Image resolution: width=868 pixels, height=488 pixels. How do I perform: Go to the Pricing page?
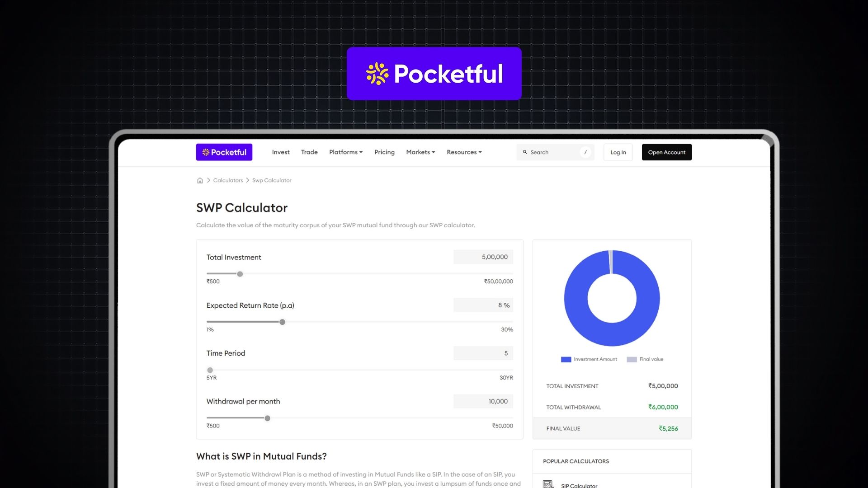coord(384,152)
